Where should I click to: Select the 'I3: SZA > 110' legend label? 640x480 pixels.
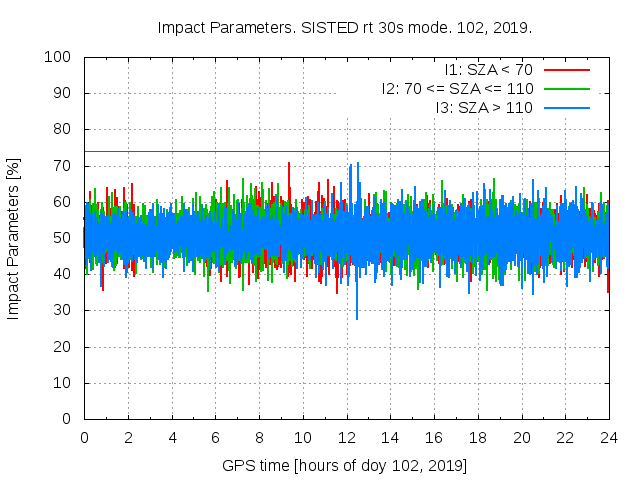click(484, 107)
